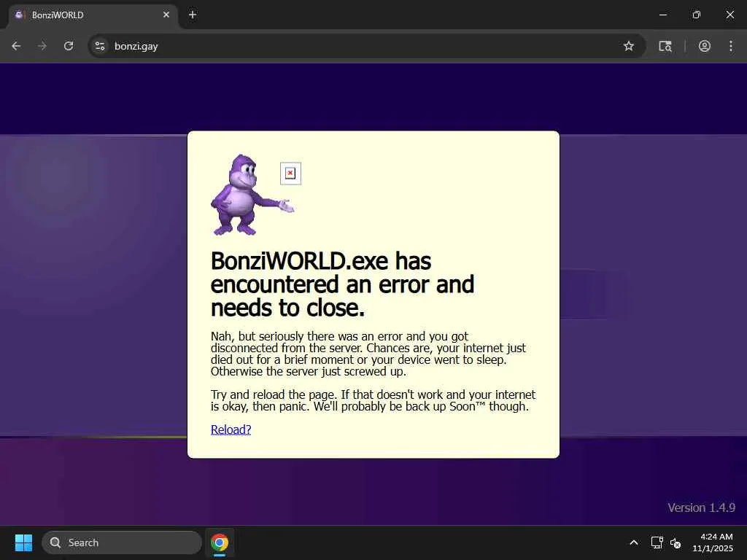The image size is (747, 560).
Task: Click the BonziWORLD.exe error heading
Action: [x=342, y=284]
